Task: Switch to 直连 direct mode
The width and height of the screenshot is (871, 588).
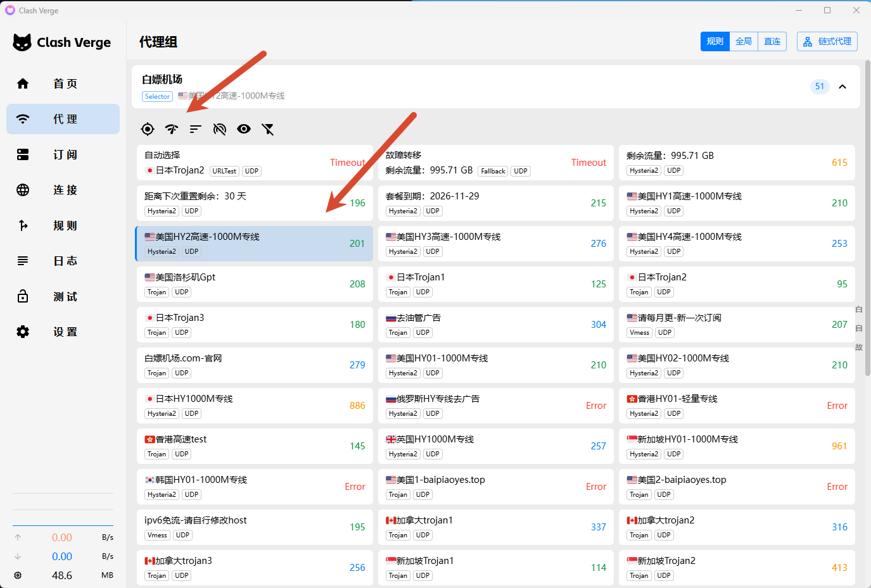Action: [772, 41]
